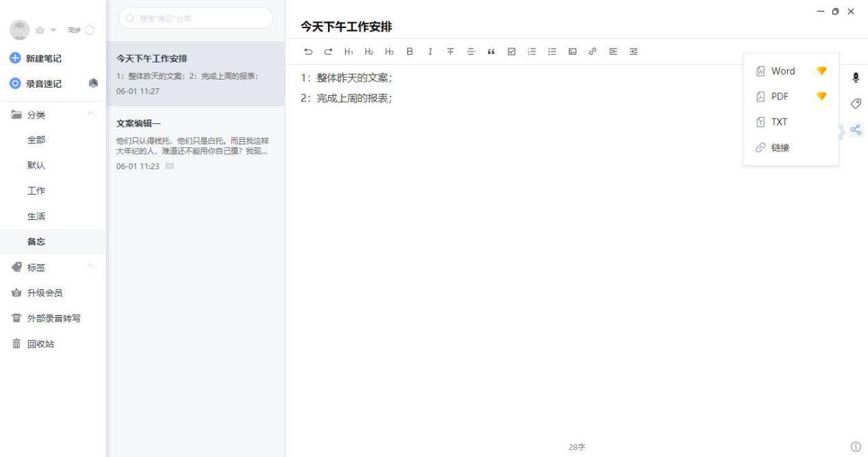
Task: Insert a blockquote using the quote icon
Action: [x=491, y=51]
